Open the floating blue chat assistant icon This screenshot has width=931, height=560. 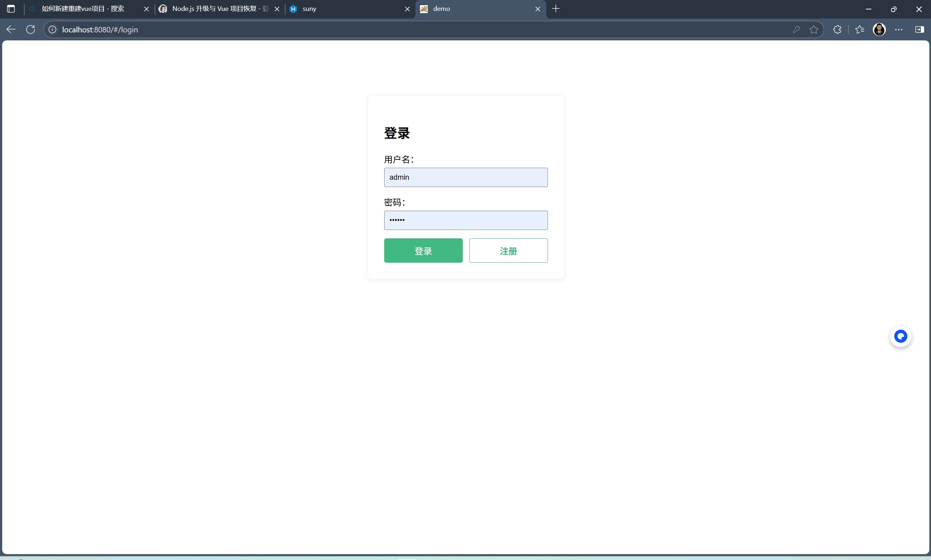[x=901, y=336]
